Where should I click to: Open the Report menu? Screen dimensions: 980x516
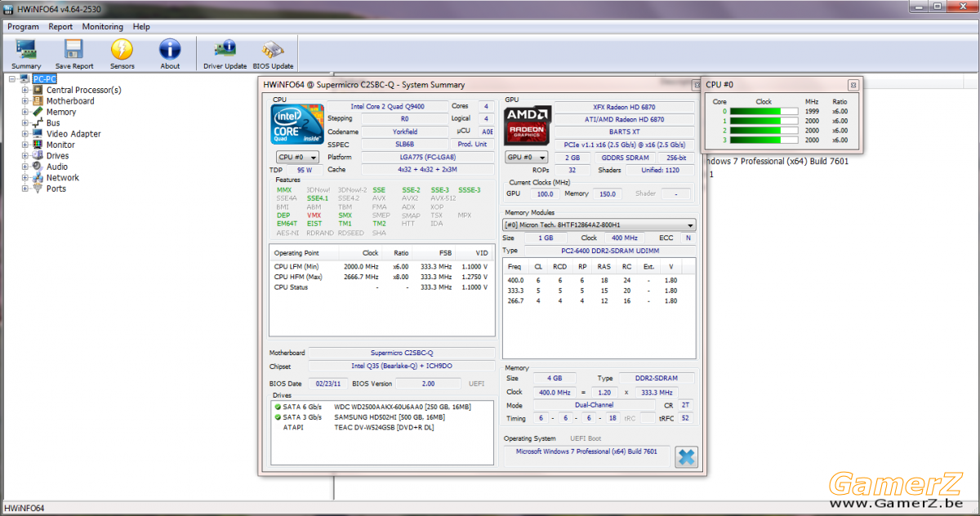tap(60, 26)
